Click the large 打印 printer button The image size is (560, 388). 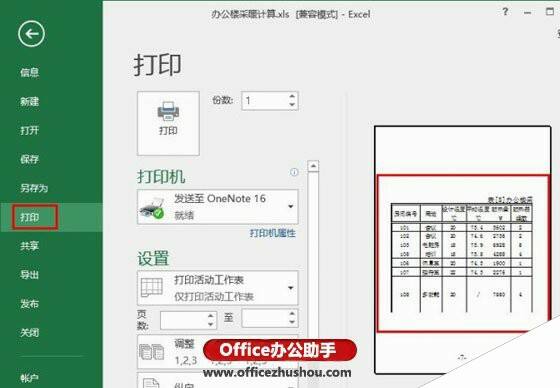tap(168, 123)
